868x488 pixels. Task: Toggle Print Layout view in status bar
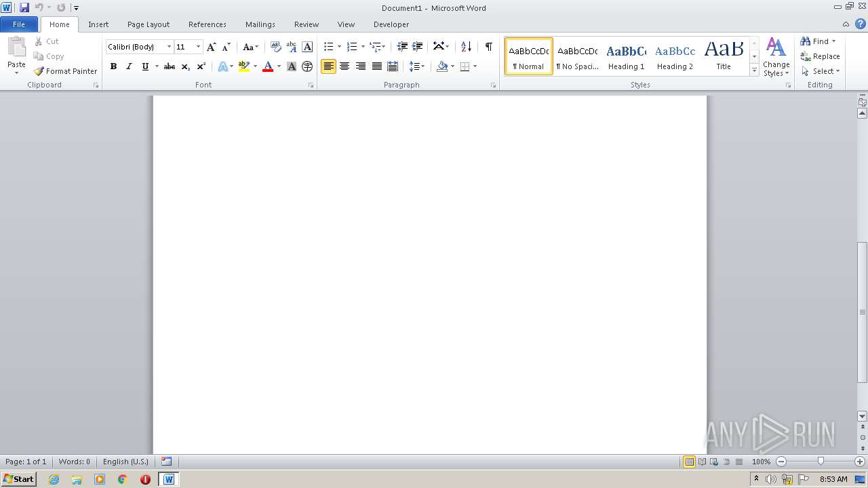(690, 462)
